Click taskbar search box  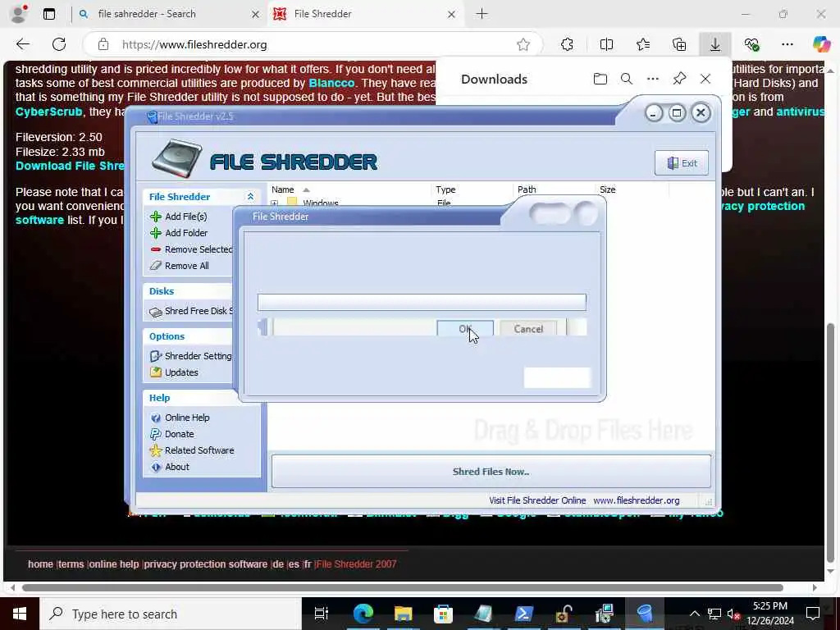171,614
